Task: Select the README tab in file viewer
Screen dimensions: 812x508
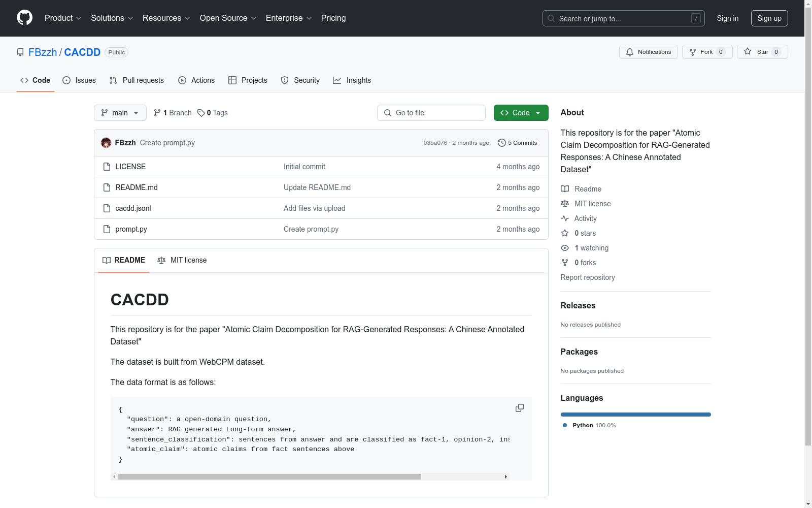Action: tap(124, 260)
